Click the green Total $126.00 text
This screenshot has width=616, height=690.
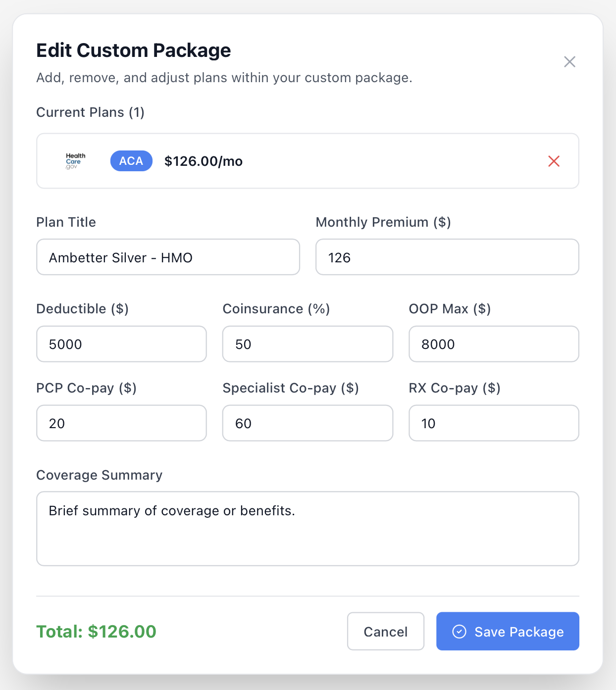(97, 632)
